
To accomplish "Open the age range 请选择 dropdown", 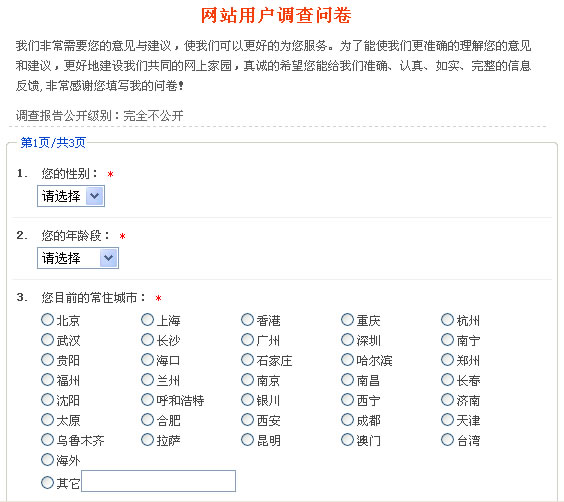I will click(x=78, y=258).
